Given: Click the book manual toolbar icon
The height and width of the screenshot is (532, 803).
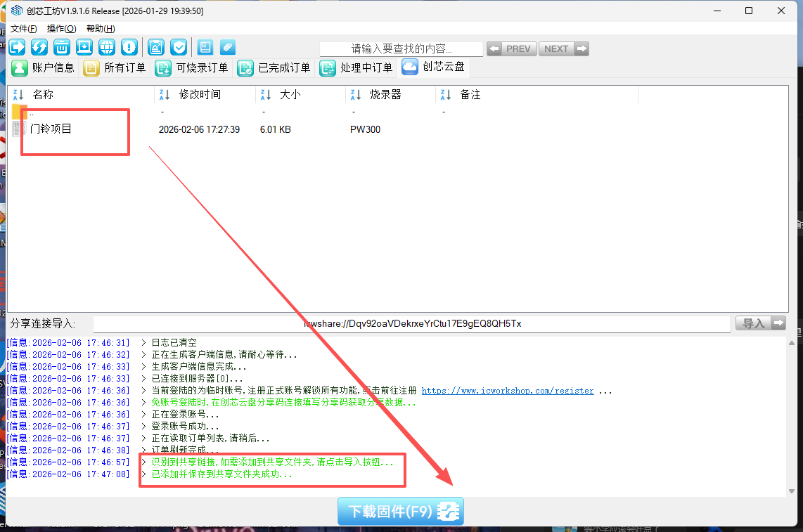Looking at the screenshot, I should (x=205, y=47).
